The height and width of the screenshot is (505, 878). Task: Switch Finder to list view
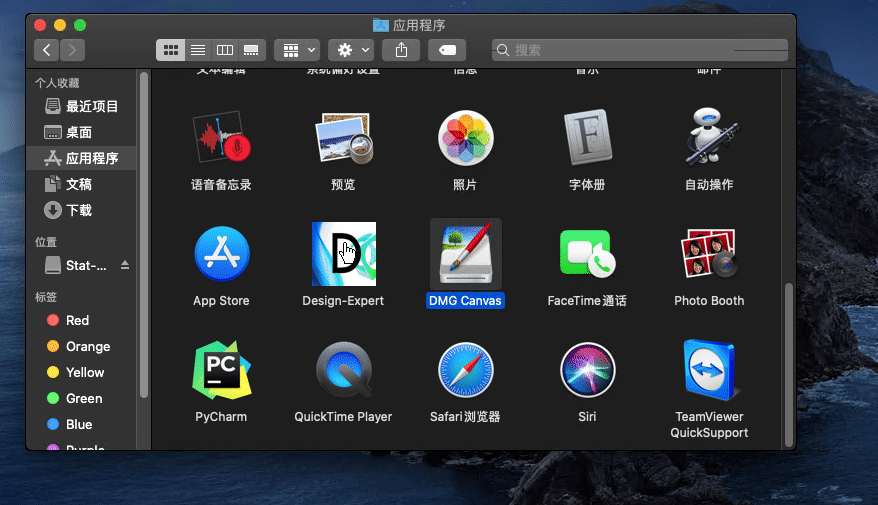[x=198, y=50]
